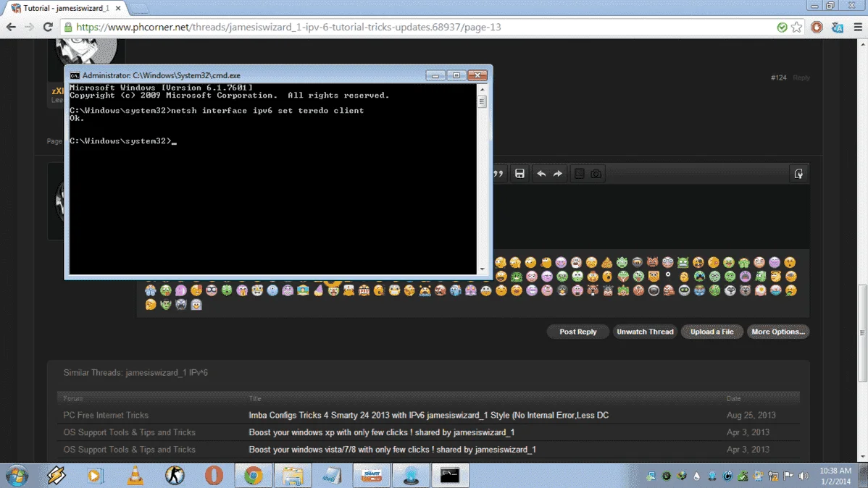Viewport: 868px width, 488px height.
Task: Select the Tutorial - jamesiswizard_1 browser tab
Action: tap(65, 8)
